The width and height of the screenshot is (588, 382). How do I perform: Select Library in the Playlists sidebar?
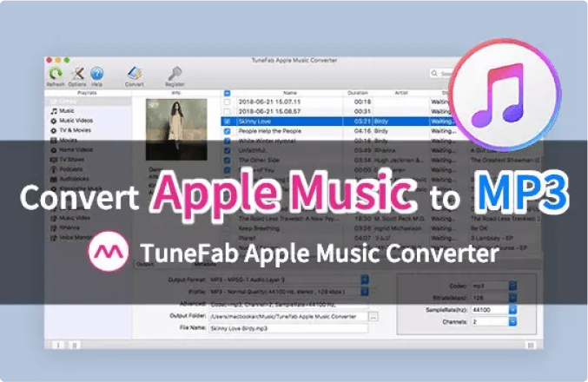pos(88,102)
